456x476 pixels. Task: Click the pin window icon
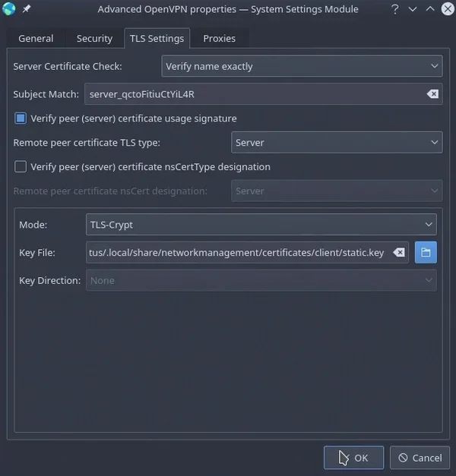(x=27, y=9)
